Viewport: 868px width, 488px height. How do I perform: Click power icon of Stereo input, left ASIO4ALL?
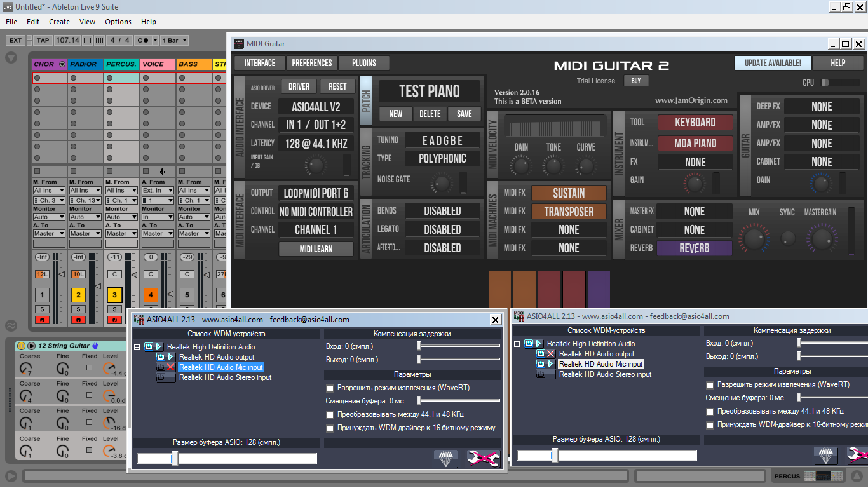[161, 377]
